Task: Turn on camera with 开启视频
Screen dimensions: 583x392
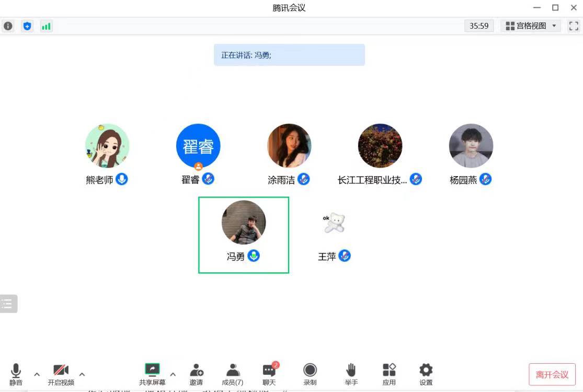Action: coord(61,374)
